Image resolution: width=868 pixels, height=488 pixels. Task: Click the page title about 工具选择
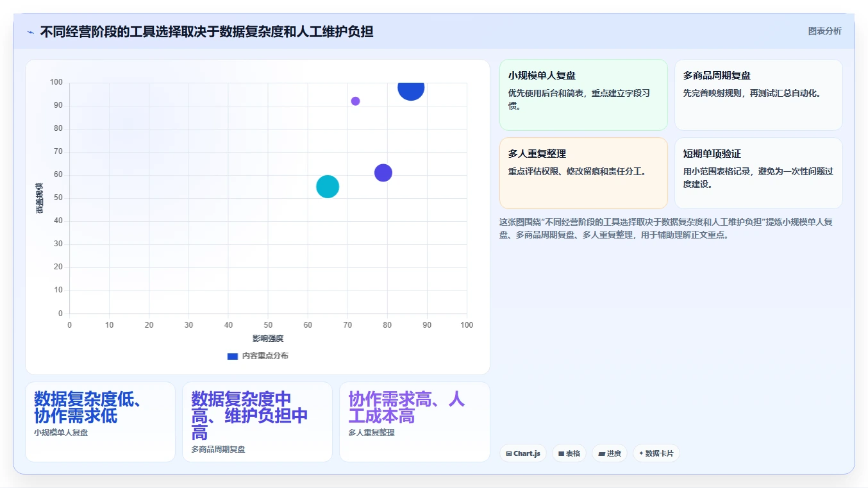(x=206, y=31)
